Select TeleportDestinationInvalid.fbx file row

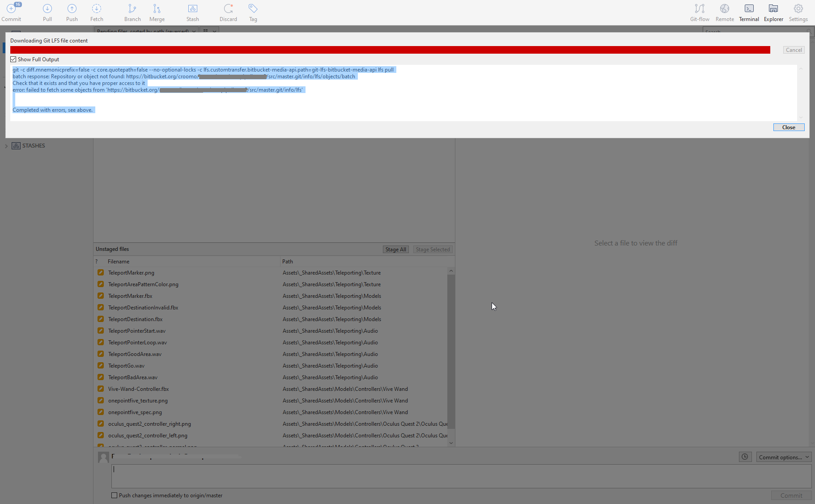[271, 308]
